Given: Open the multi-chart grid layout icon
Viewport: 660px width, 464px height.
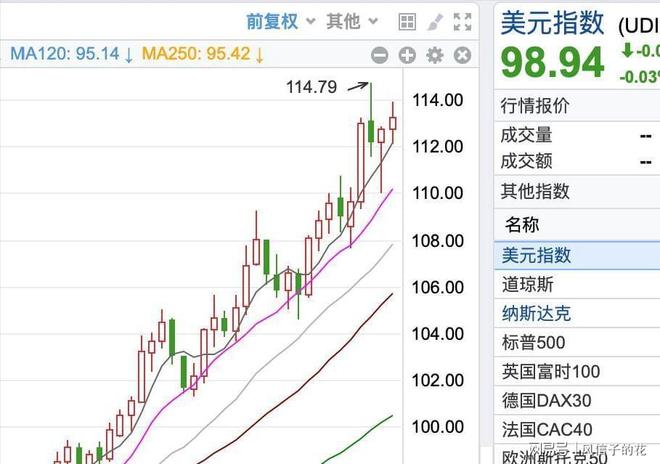Looking at the screenshot, I should point(407,21).
